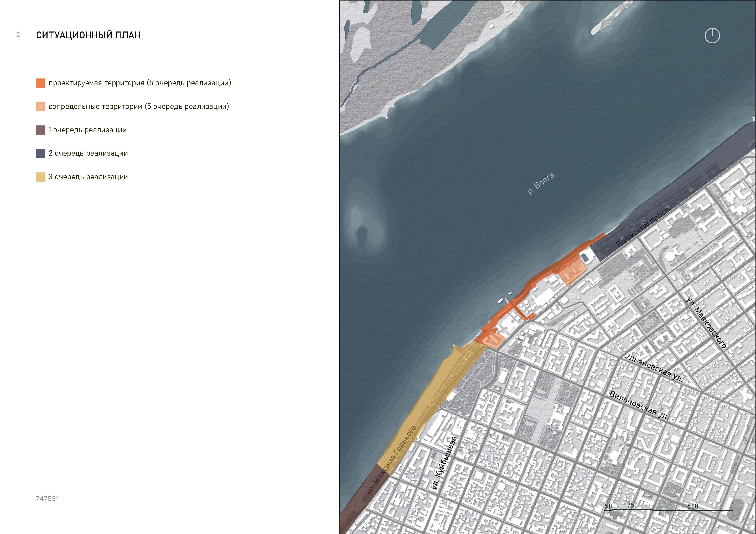The width and height of the screenshot is (756, 534).
Task: Click the yellow 3 очередь legend swatch
Action: tap(40, 177)
